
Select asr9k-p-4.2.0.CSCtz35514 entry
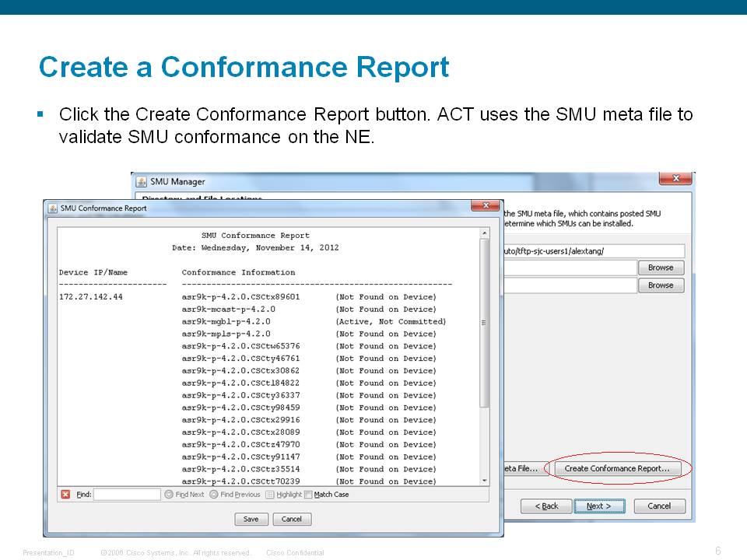click(240, 469)
